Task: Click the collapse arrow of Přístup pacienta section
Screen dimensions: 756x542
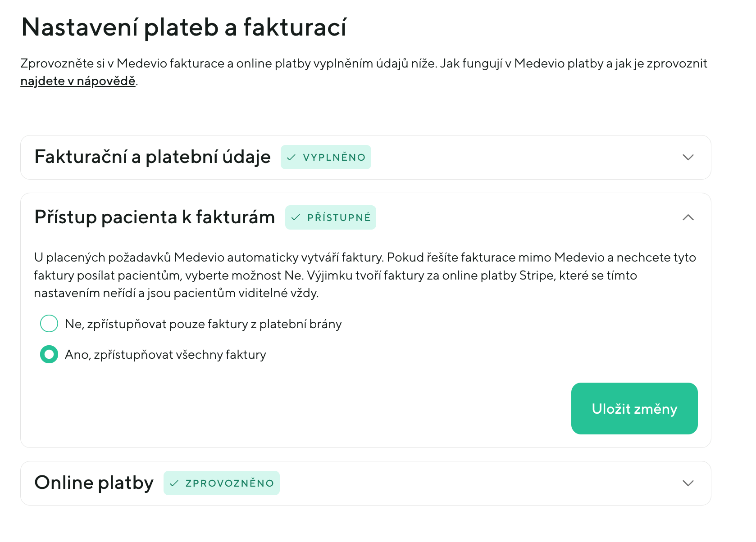Action: click(x=688, y=218)
